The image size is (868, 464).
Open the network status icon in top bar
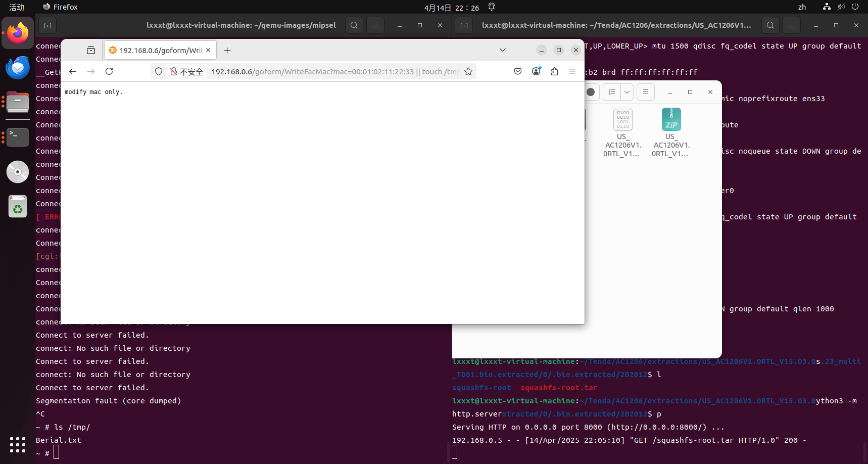pos(827,7)
